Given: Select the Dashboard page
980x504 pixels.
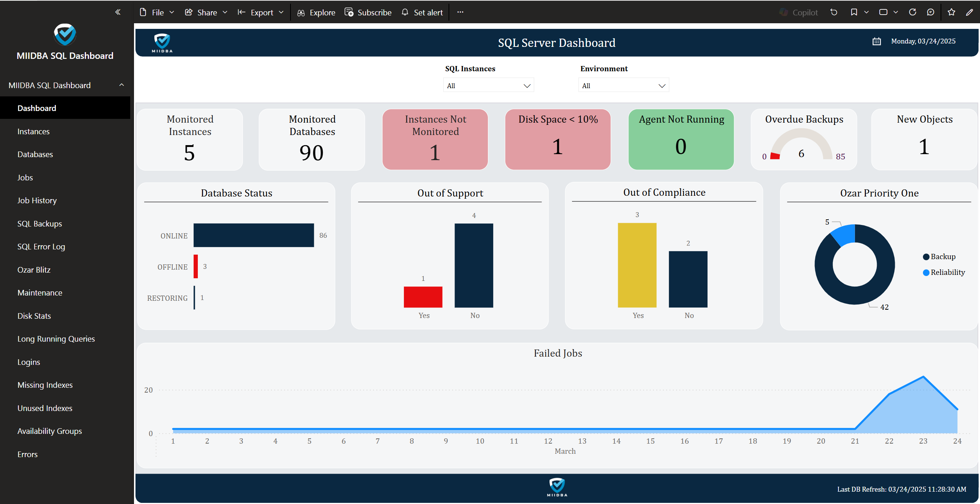Looking at the screenshot, I should [65, 108].
